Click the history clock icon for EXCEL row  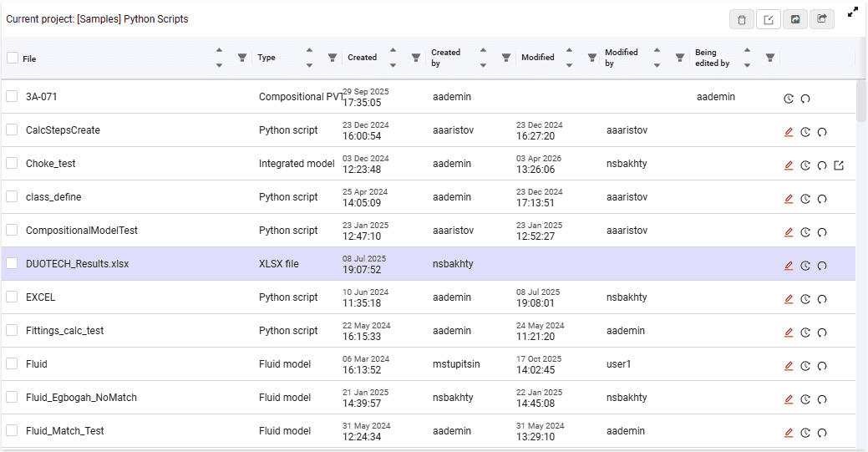coord(805,299)
